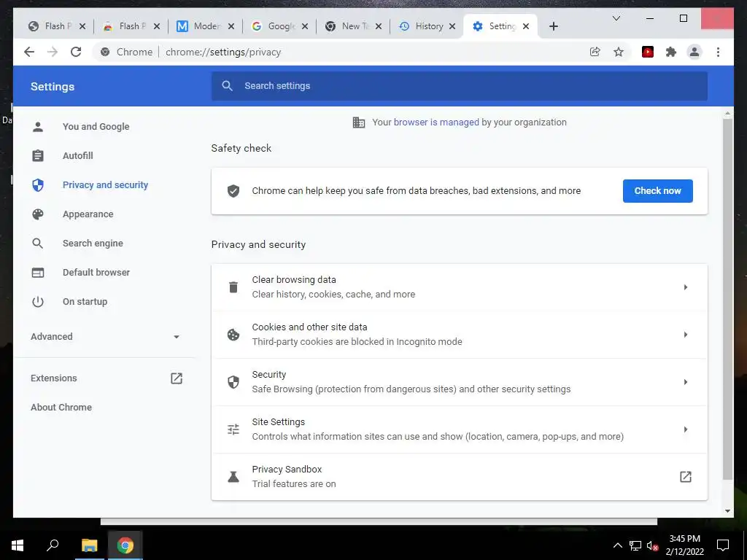The height and width of the screenshot is (560, 747).
Task: Focus the Search settings field
Action: pos(460,86)
